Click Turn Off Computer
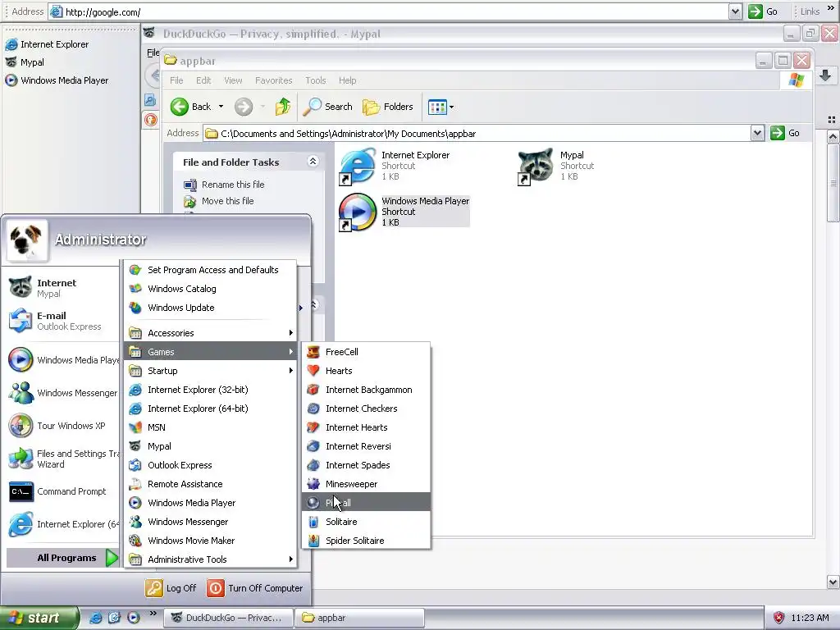Screen dimensions: 840x630 [255, 588]
